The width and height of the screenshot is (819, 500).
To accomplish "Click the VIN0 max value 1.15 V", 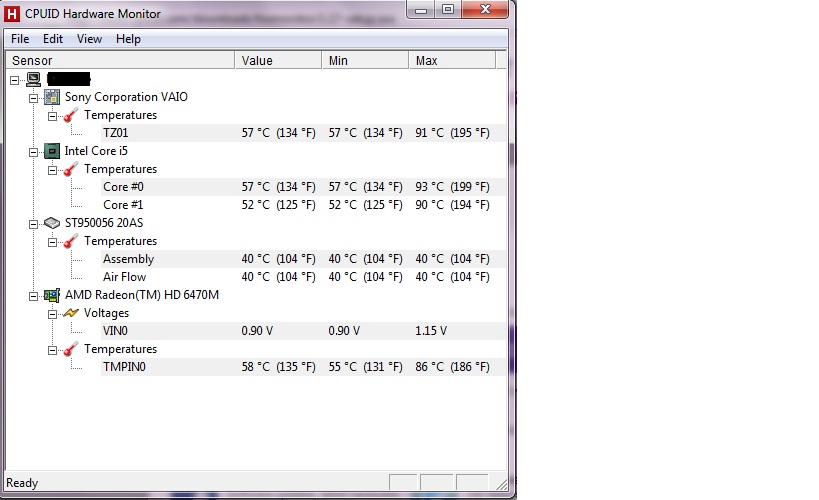I will click(x=431, y=331).
